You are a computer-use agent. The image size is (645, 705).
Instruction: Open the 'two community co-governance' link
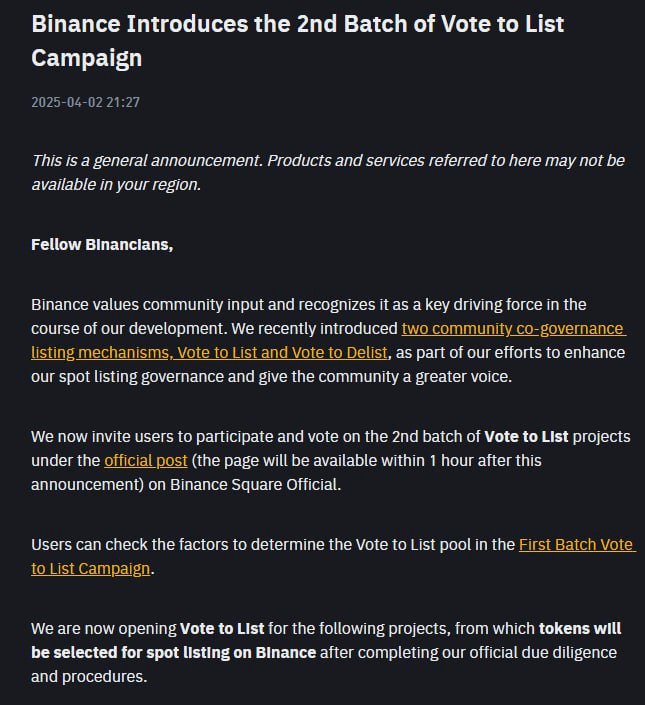click(513, 329)
